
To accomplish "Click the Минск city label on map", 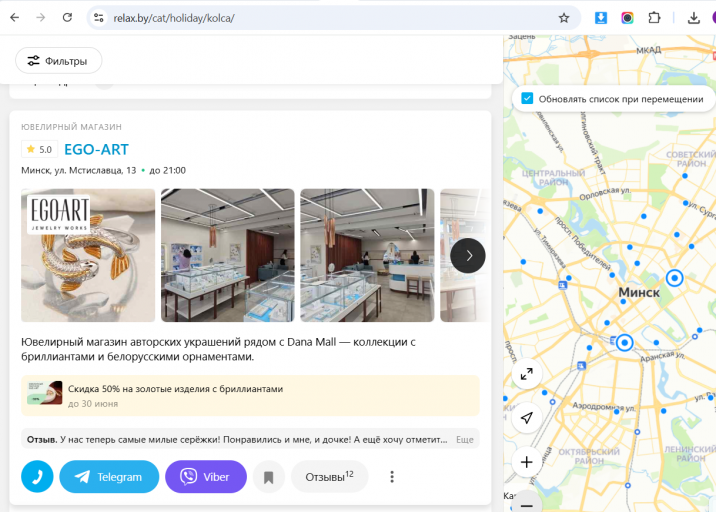I will point(639,292).
